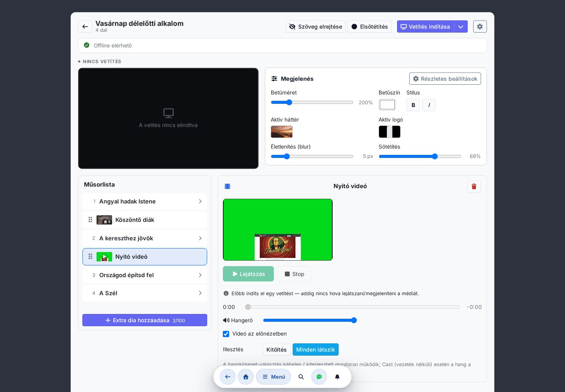Click the 200% font size value
565x392 pixels.
click(x=366, y=102)
